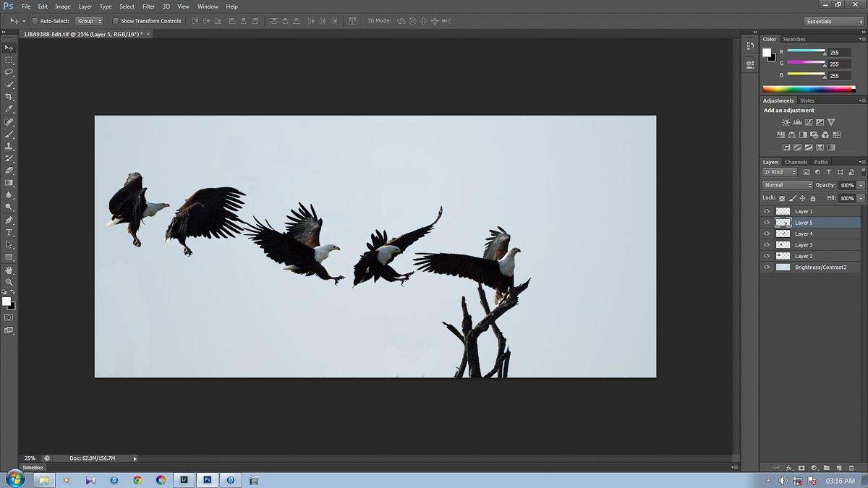Select the Rectangular Marquee tool
Image resolution: width=868 pixels, height=488 pixels.
pyautogui.click(x=9, y=60)
